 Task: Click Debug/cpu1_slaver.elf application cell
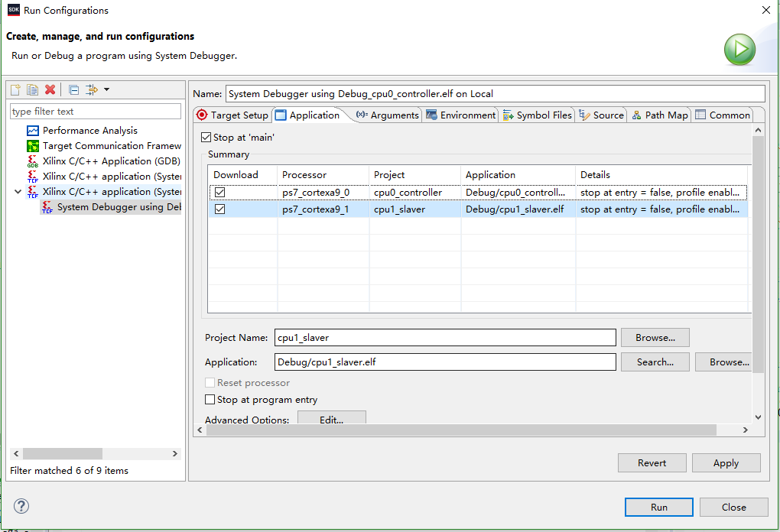pyautogui.click(x=518, y=209)
